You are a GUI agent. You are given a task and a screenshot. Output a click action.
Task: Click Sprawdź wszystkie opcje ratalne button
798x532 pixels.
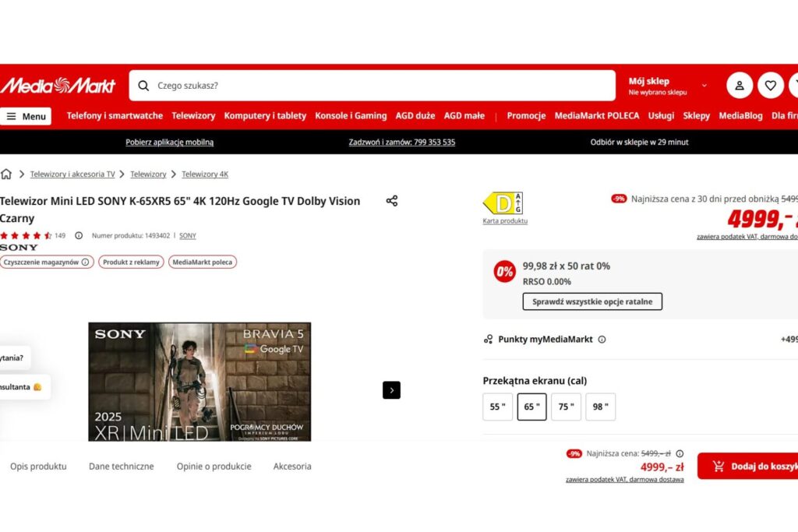point(592,301)
